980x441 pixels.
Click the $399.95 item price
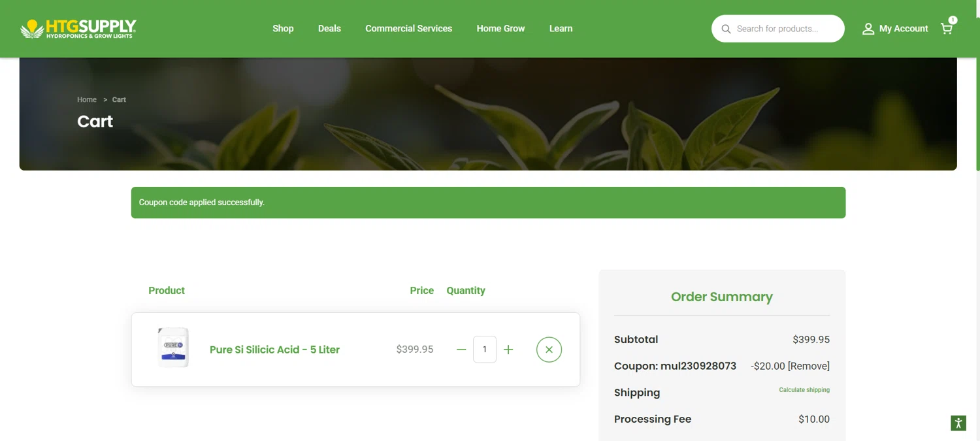[x=415, y=350]
